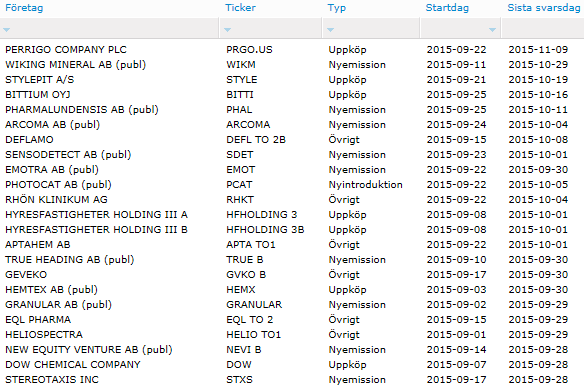The height and width of the screenshot is (386, 584).
Task: Open the Ticker column filter dropdown arrow
Action: (228, 30)
